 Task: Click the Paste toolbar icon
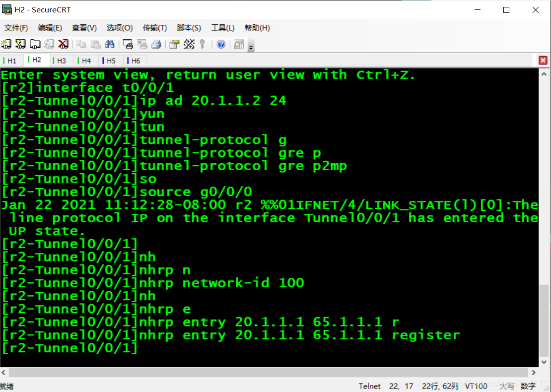[95, 44]
